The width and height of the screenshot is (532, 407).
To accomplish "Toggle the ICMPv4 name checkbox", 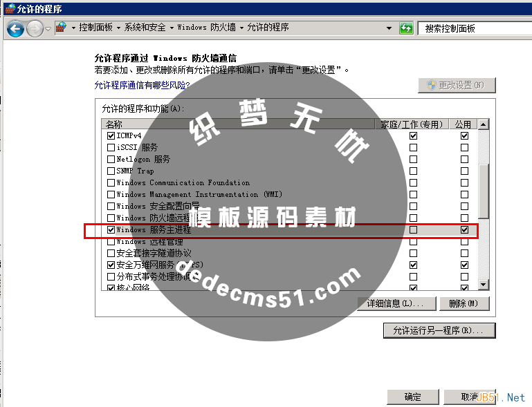I will click(111, 135).
